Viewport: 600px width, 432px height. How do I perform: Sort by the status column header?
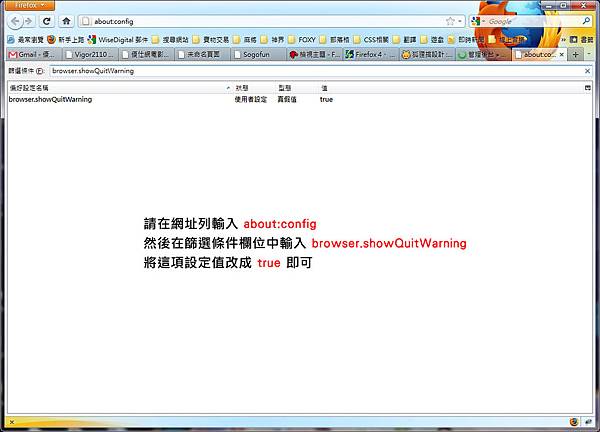254,88
